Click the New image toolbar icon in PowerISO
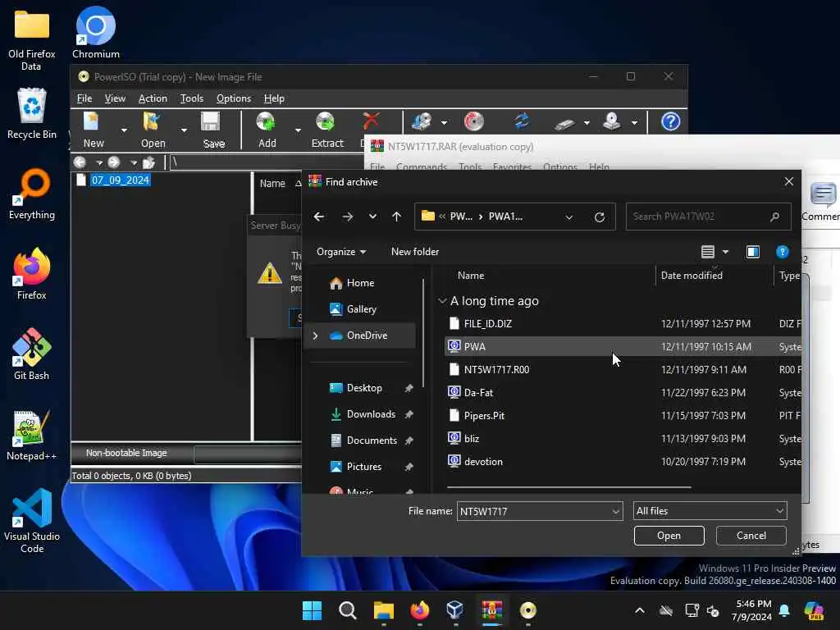 coord(92,122)
